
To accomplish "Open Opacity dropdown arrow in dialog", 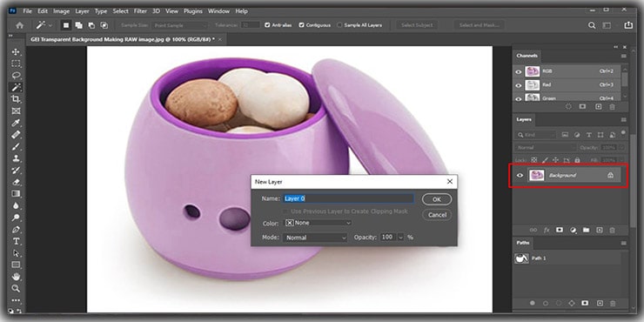I will point(400,238).
